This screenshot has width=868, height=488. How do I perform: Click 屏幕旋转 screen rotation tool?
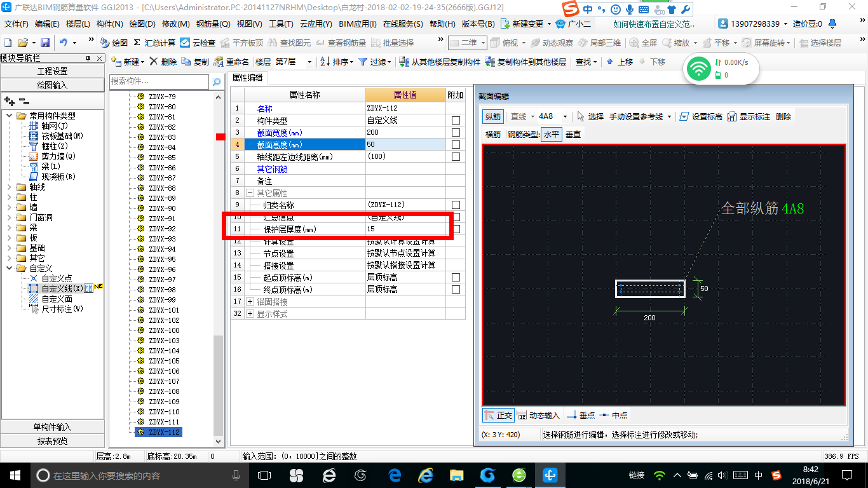[x=766, y=43]
